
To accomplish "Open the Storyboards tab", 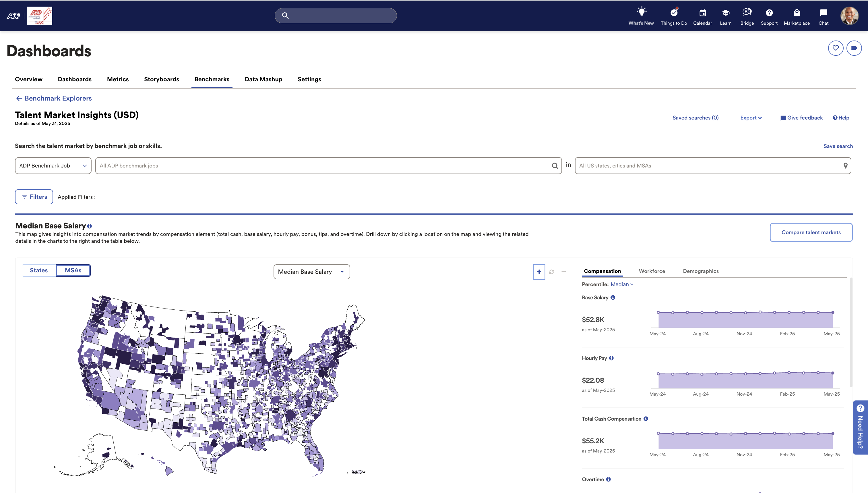I will (x=161, y=79).
